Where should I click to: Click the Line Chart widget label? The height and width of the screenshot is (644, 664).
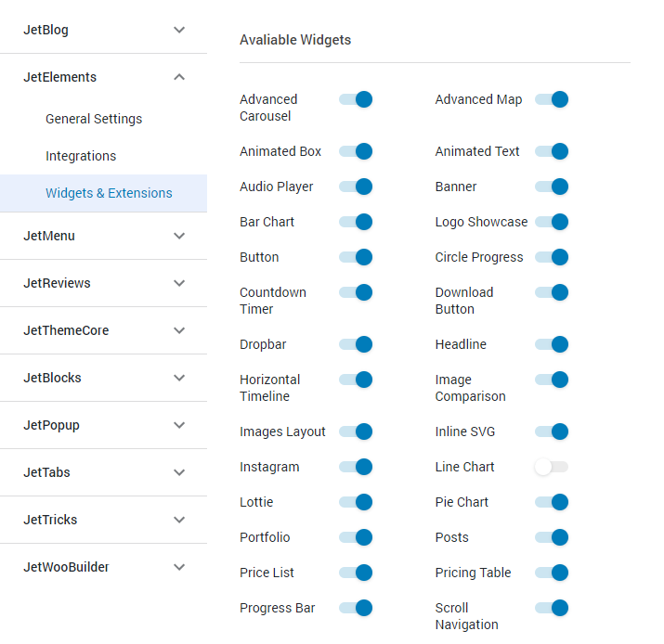[x=464, y=467]
